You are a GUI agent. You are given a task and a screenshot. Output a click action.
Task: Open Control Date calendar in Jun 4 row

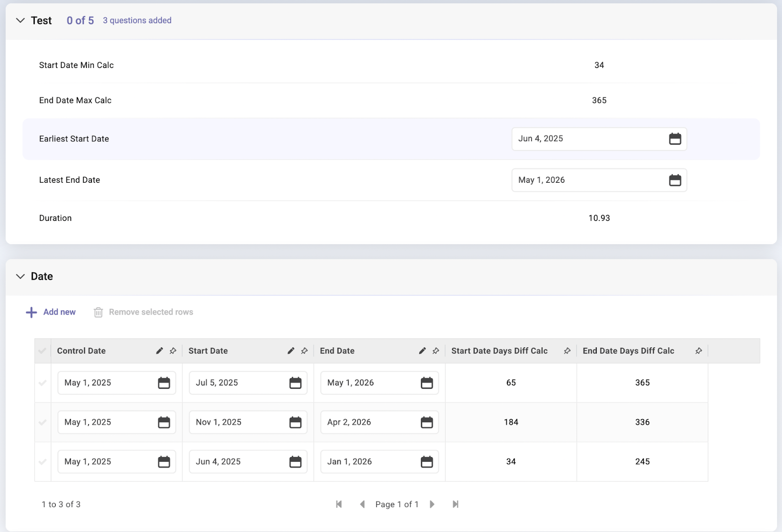[x=164, y=462]
